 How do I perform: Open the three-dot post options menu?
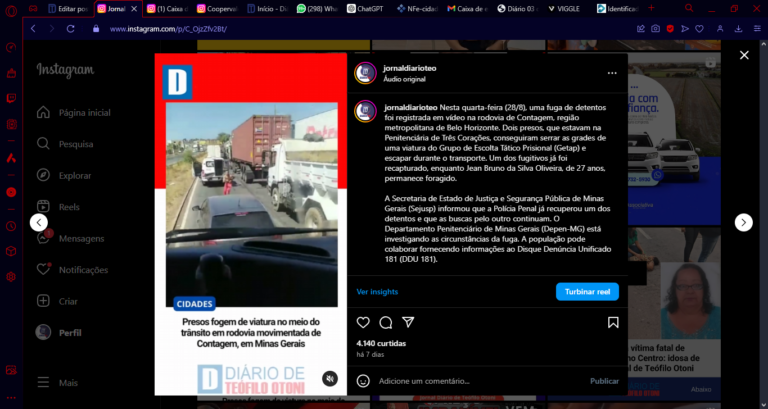click(612, 73)
